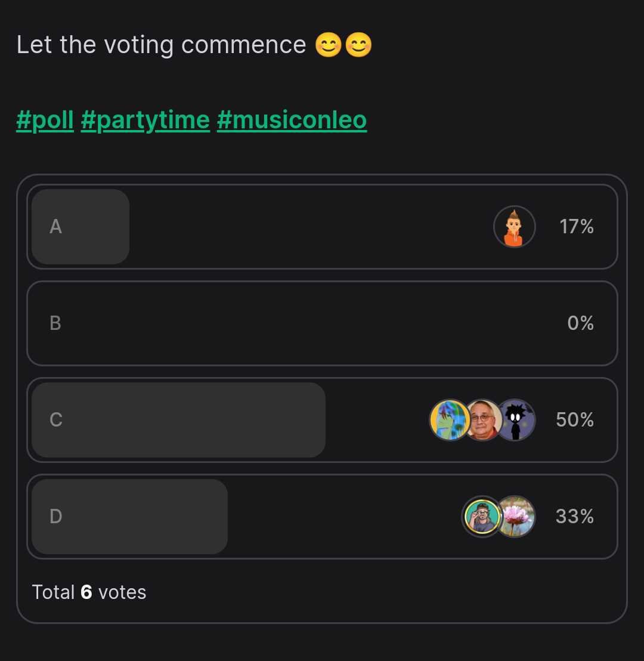
Task: Open the pink flower avatar on option D
Action: pyautogui.click(x=516, y=517)
